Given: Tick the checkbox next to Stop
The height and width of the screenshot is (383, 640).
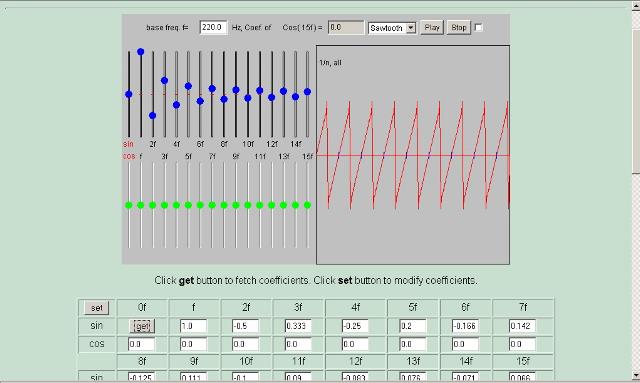Looking at the screenshot, I should coord(479,27).
